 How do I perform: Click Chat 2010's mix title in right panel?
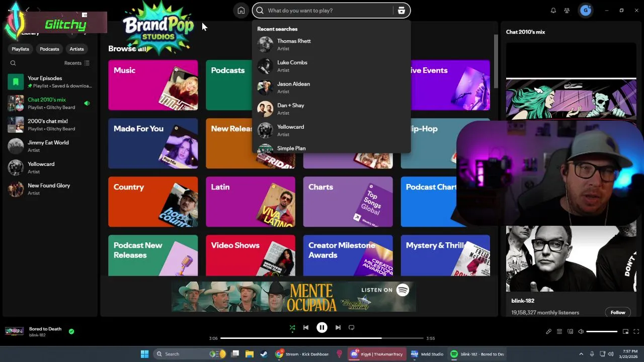(525, 32)
